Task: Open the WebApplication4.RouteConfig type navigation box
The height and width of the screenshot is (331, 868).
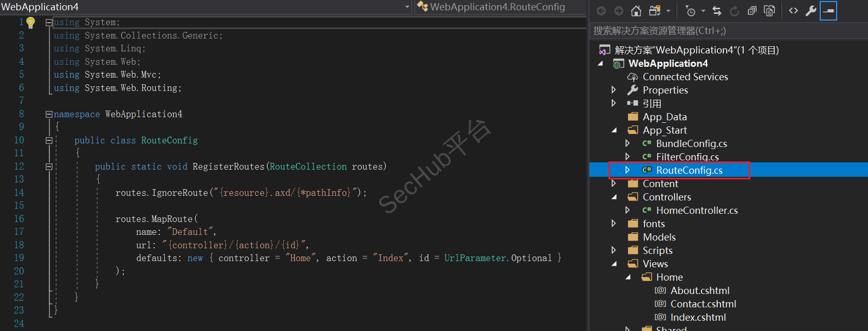Action: (x=497, y=7)
